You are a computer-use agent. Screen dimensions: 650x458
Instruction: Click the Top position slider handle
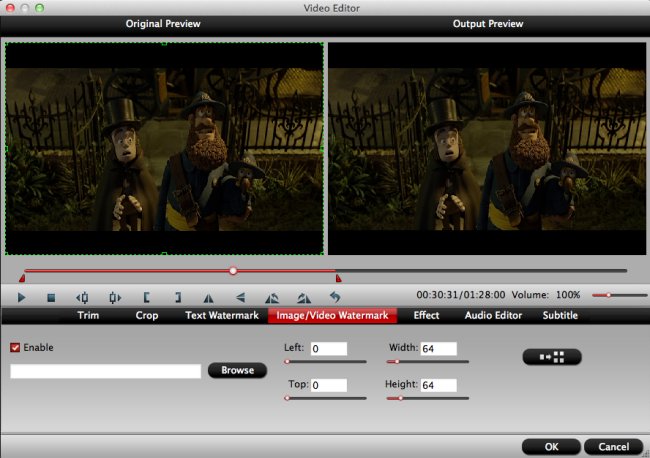click(287, 398)
